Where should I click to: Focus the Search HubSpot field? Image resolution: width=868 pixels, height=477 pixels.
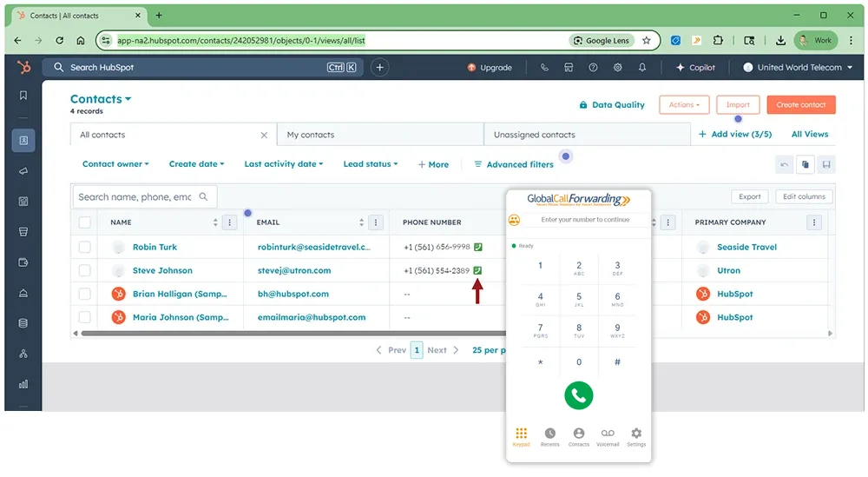coord(202,68)
